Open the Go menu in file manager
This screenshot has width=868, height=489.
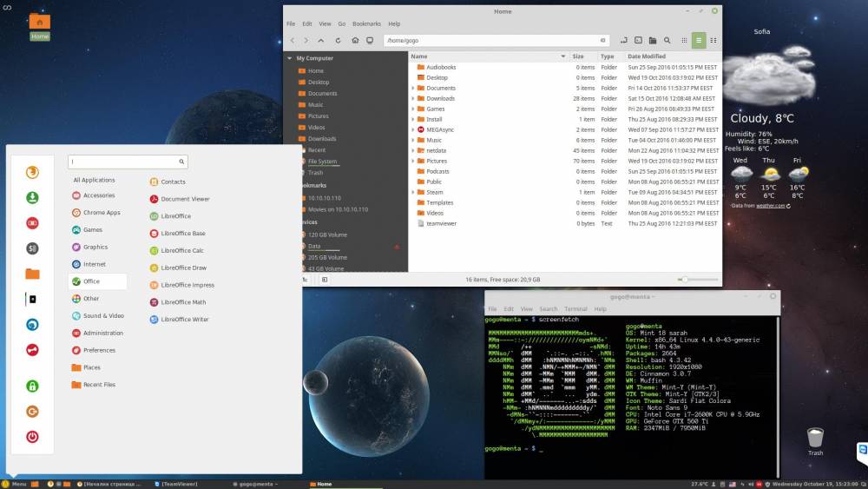[341, 23]
